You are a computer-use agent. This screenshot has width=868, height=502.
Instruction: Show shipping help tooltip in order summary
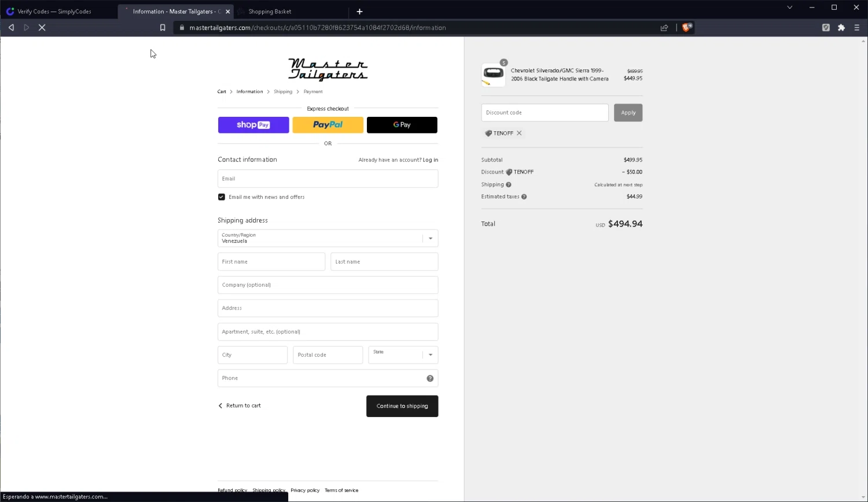[509, 184]
